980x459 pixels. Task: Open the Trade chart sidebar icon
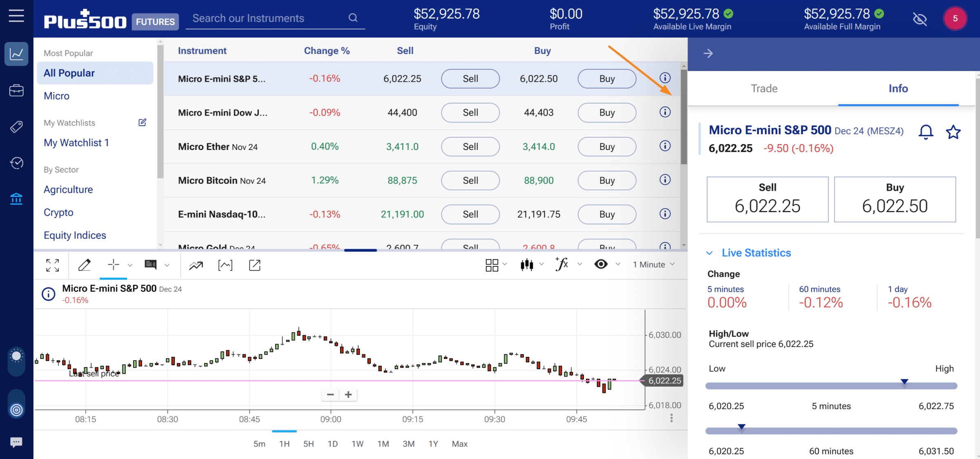click(16, 54)
